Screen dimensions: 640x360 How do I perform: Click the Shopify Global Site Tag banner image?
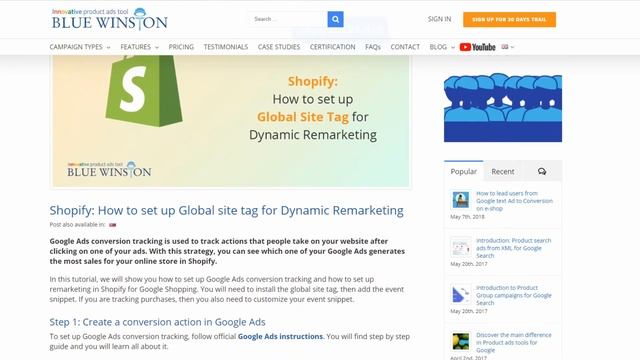pos(231,121)
